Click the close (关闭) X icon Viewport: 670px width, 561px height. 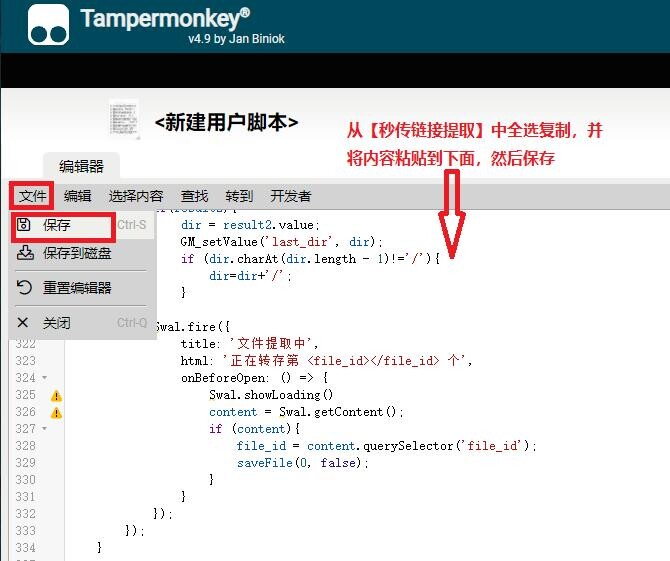(x=24, y=323)
